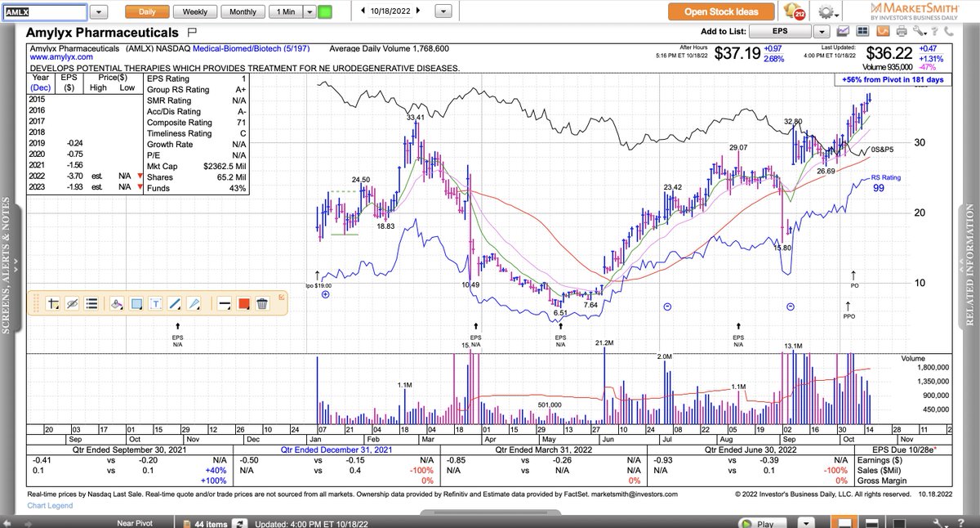This screenshot has width=980, height=528.
Task: Open the intraday interval dropdown arrow
Action: point(310,12)
